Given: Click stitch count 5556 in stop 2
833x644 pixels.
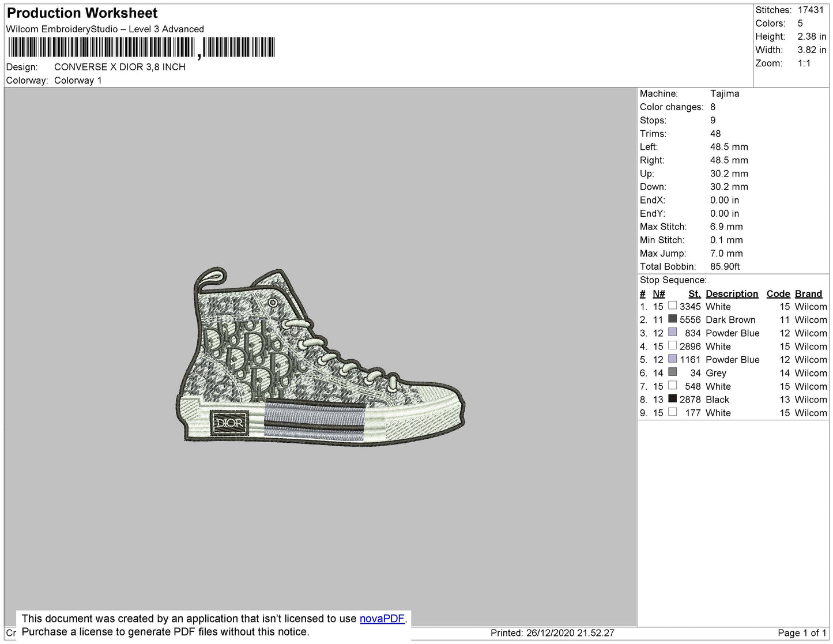Looking at the screenshot, I should pyautogui.click(x=690, y=319).
